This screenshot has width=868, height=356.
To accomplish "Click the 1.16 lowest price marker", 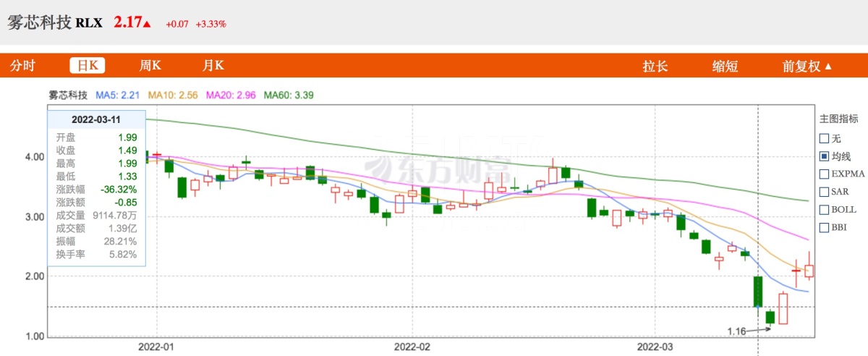I will (737, 331).
